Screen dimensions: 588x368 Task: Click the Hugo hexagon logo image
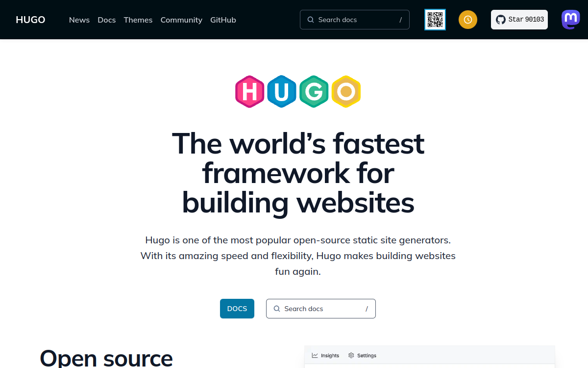click(298, 92)
